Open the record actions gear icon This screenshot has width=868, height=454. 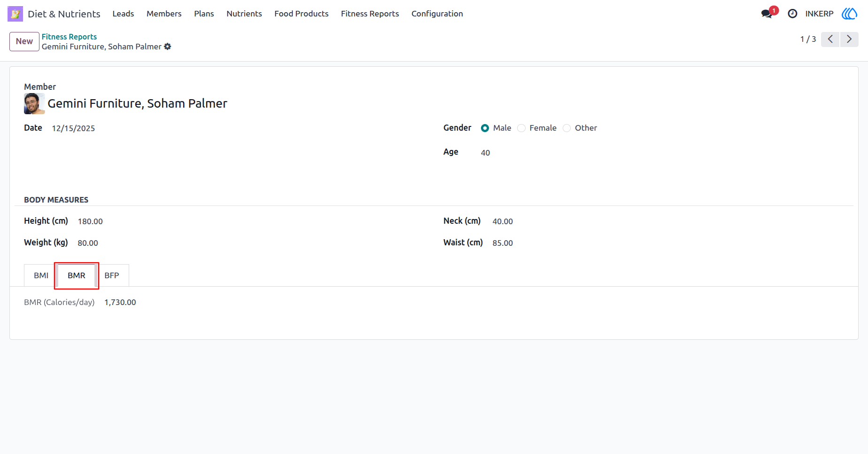[168, 47]
